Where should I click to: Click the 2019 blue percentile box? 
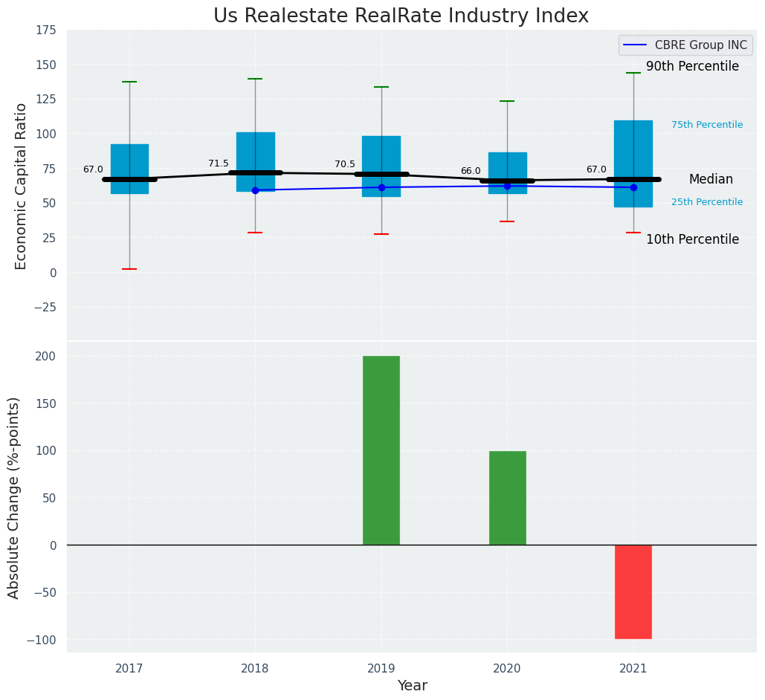click(x=381, y=166)
